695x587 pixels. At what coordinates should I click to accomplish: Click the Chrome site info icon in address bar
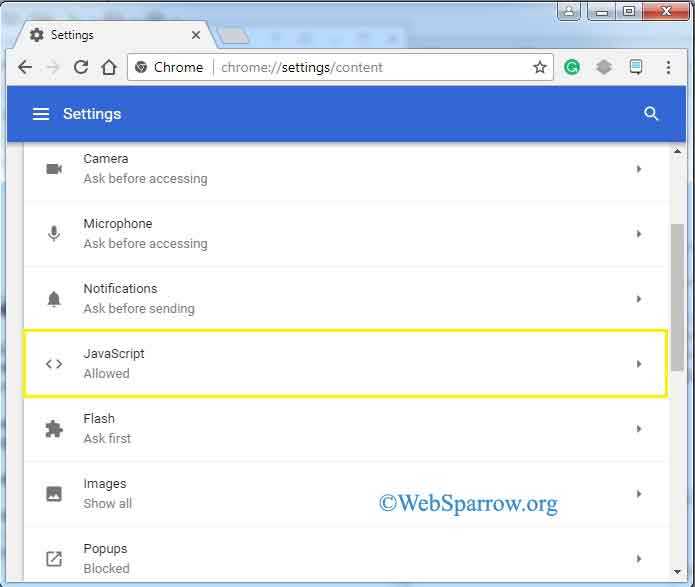pos(141,67)
